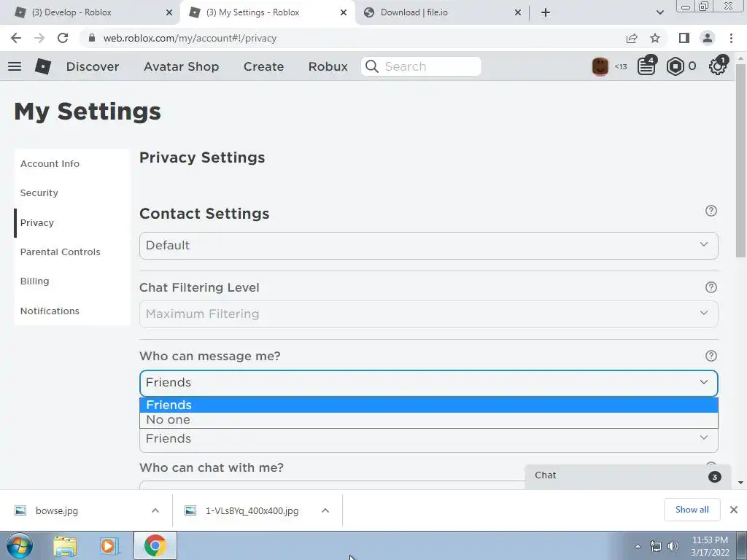Go back with browser back arrow
Image resolution: width=747 pixels, height=560 pixels.
tap(16, 38)
